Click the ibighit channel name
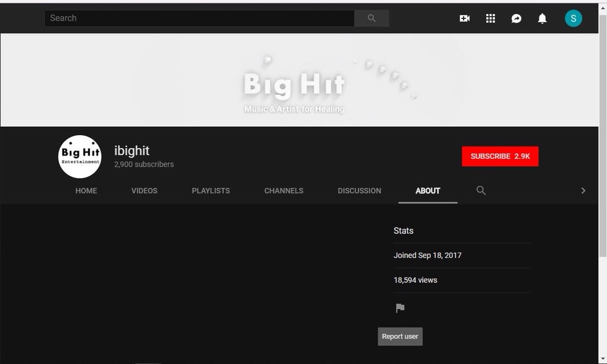This screenshot has height=364, width=607. point(132,151)
